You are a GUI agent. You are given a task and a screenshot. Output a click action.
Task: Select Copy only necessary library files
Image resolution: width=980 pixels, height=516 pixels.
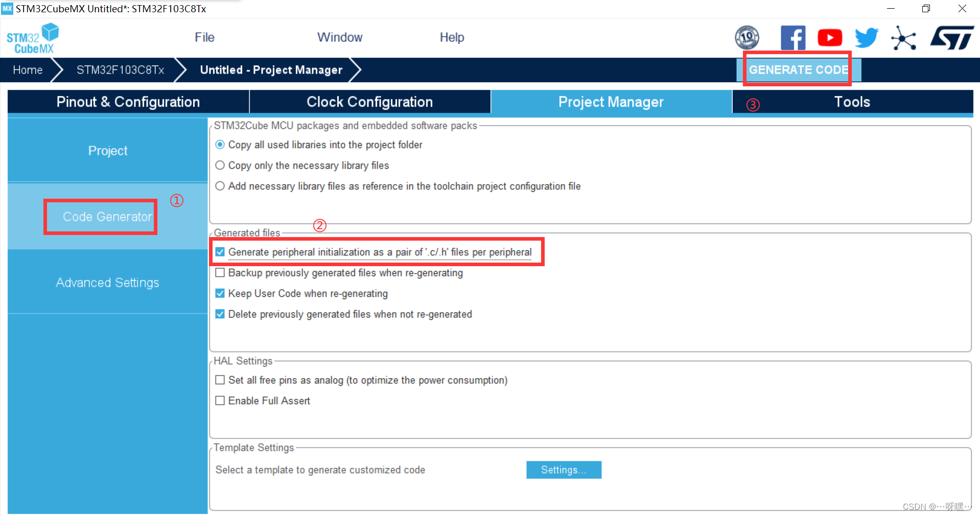[x=220, y=166]
